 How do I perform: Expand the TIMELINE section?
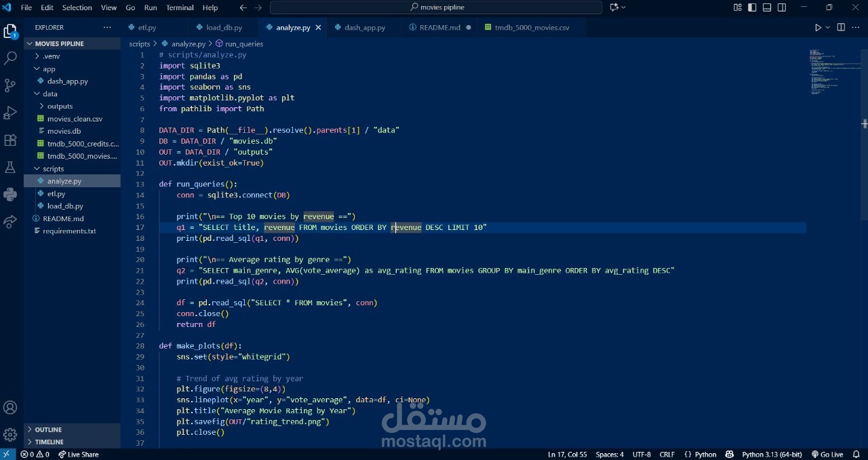click(72, 442)
